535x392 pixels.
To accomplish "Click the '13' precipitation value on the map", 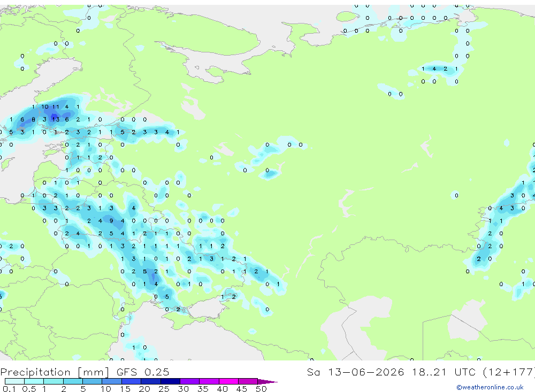I will point(56,119).
